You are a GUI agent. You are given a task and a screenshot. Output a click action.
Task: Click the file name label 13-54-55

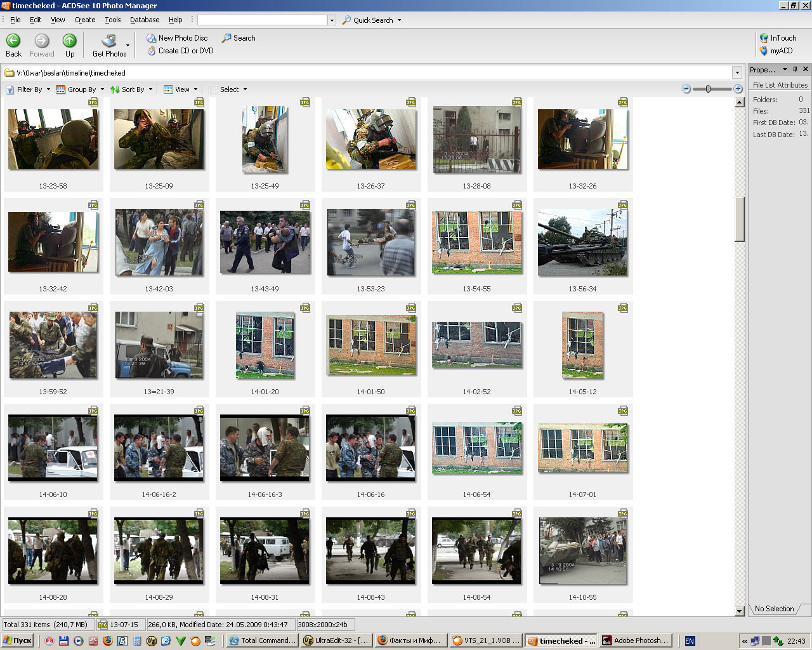tap(477, 289)
